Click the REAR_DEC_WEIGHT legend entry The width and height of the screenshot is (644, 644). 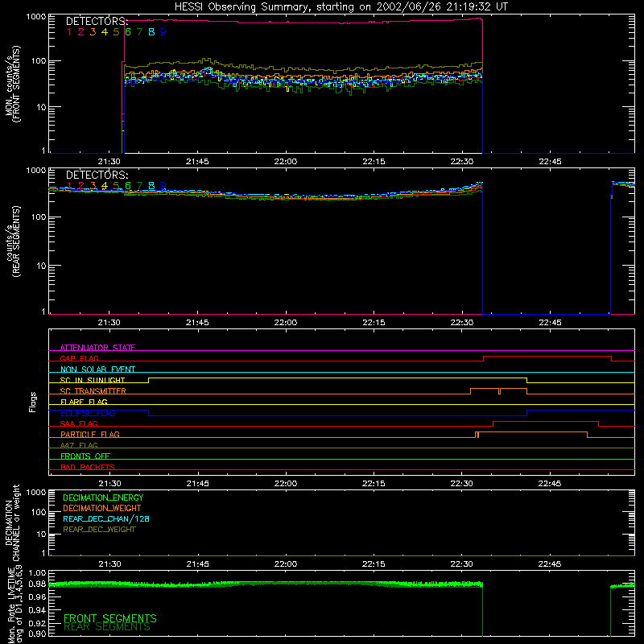coord(99,530)
